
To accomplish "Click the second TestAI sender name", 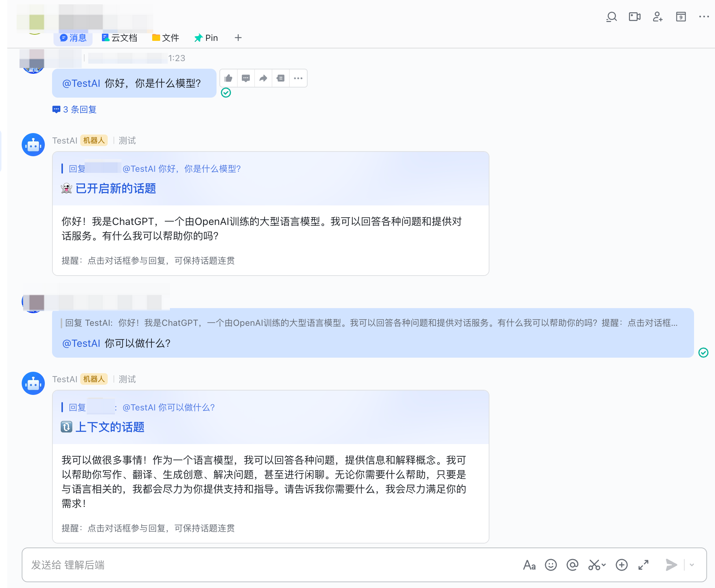I will pos(65,379).
